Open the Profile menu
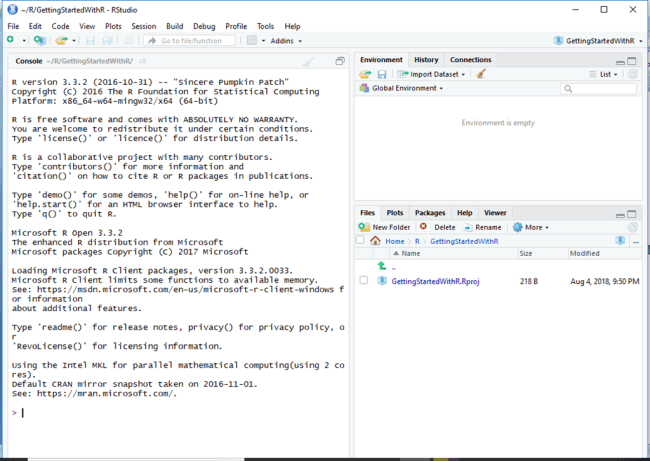Viewport: 650px width, 461px height. click(x=236, y=26)
